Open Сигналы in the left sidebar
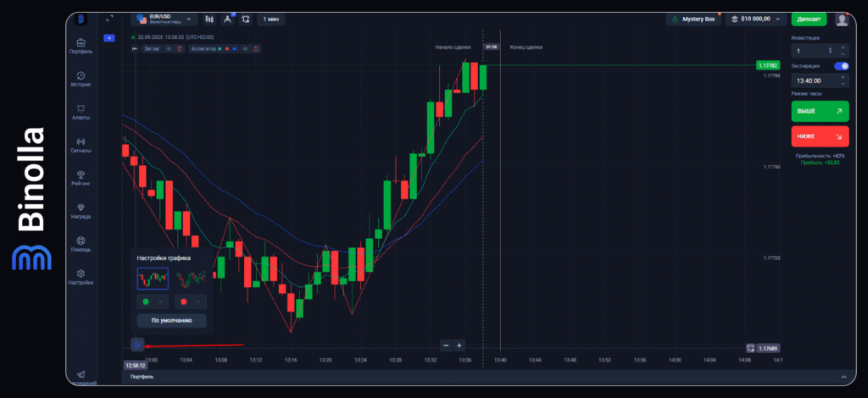Viewport: 868px width, 398px height. point(81,145)
